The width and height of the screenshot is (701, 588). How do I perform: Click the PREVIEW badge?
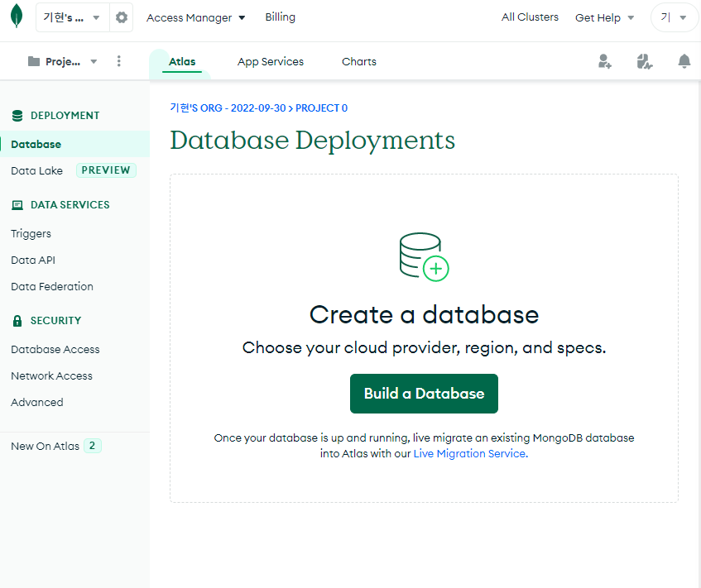click(x=106, y=170)
